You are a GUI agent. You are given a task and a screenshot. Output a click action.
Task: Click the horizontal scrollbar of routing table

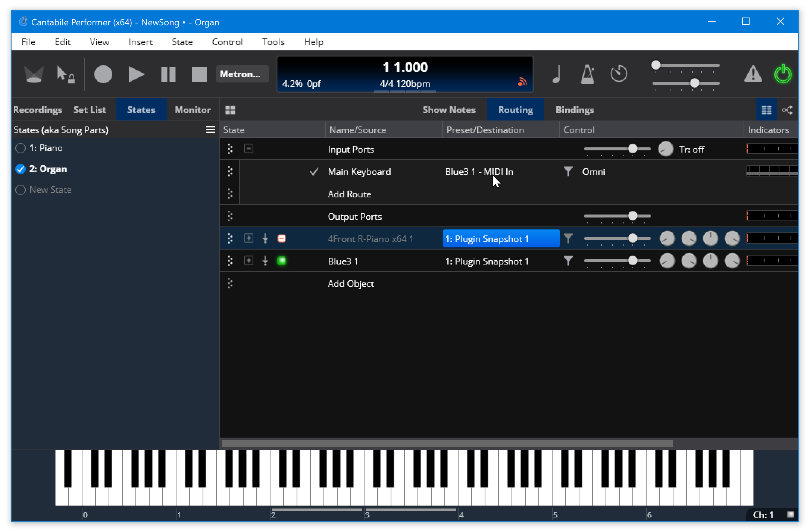coord(447,443)
